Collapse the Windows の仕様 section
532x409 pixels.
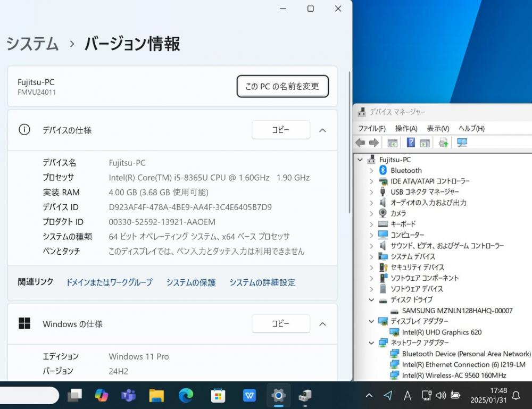click(x=323, y=324)
